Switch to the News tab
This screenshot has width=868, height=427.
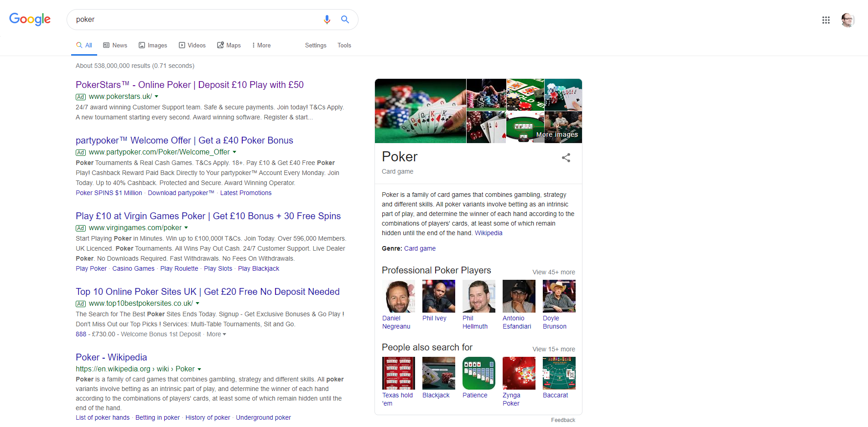(x=115, y=45)
